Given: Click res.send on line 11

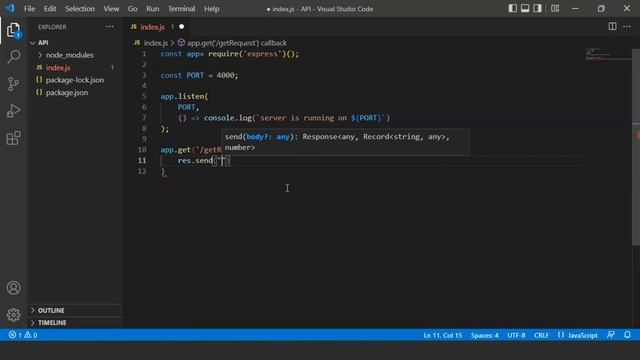Looking at the screenshot, I should pos(195,161).
